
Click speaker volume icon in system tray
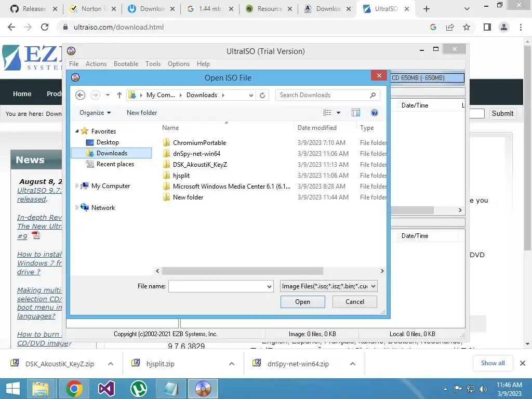coord(483,389)
